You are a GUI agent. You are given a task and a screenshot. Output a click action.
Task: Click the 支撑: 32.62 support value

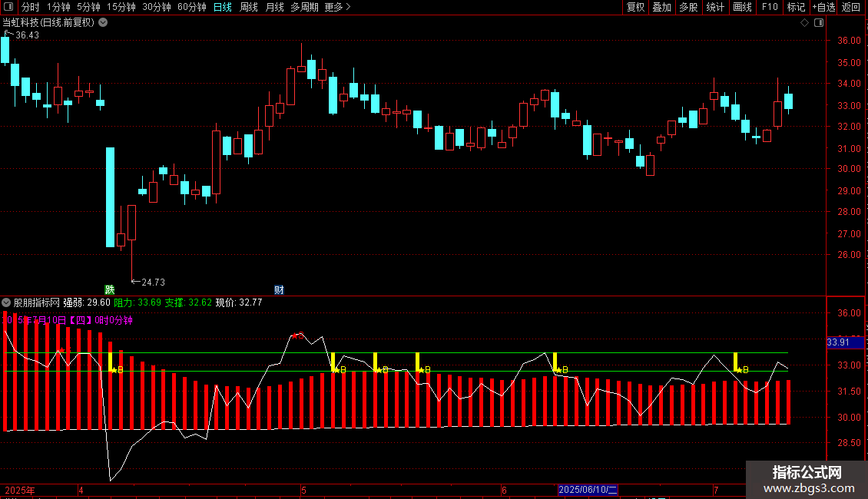[188, 302]
